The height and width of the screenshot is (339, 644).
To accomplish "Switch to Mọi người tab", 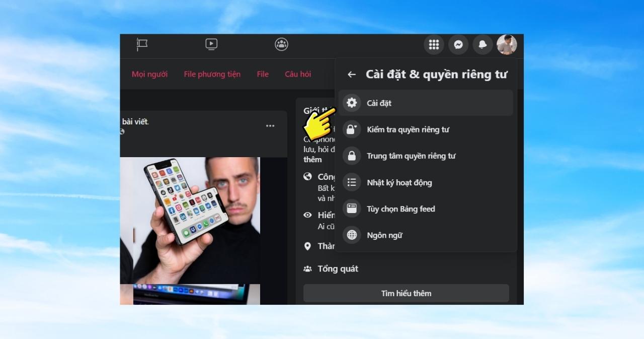I will coord(150,74).
